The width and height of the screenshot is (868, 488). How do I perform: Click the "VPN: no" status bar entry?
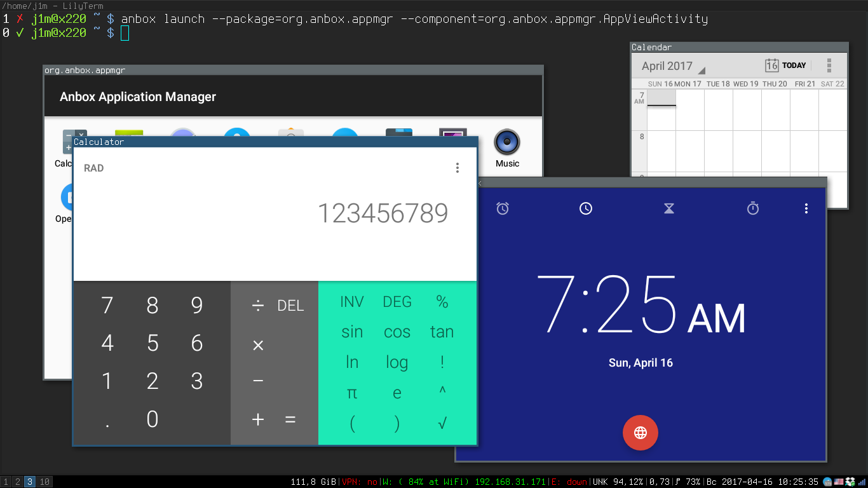[360, 482]
